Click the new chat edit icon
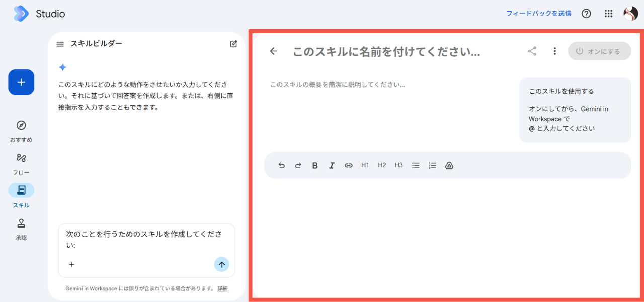The image size is (644, 302). tap(233, 44)
